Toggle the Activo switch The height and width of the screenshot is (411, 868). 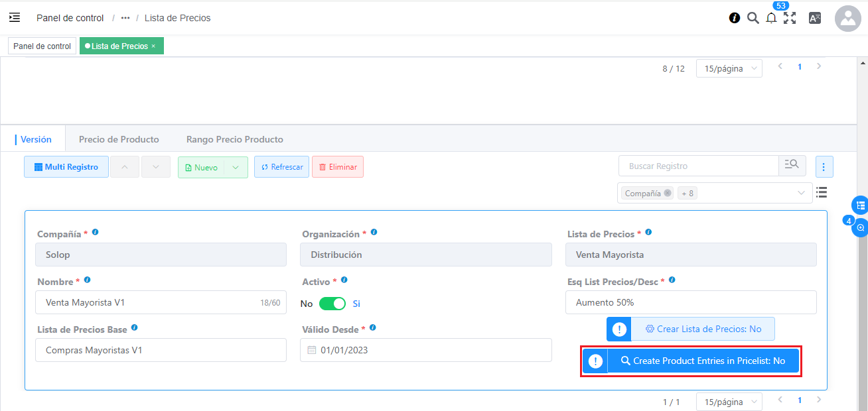332,304
